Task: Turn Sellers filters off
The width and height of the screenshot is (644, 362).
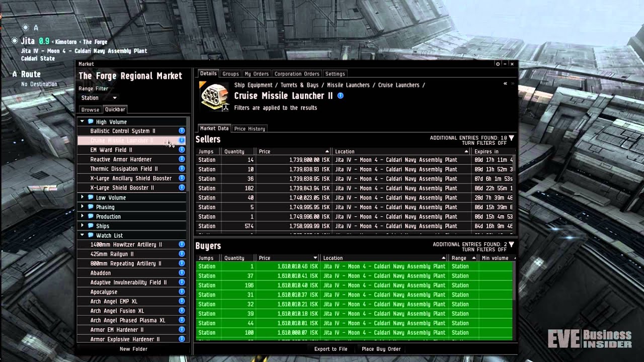Action: point(484,143)
